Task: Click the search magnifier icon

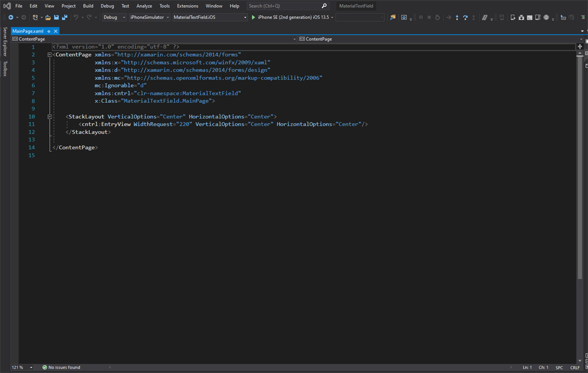Action: point(324,6)
